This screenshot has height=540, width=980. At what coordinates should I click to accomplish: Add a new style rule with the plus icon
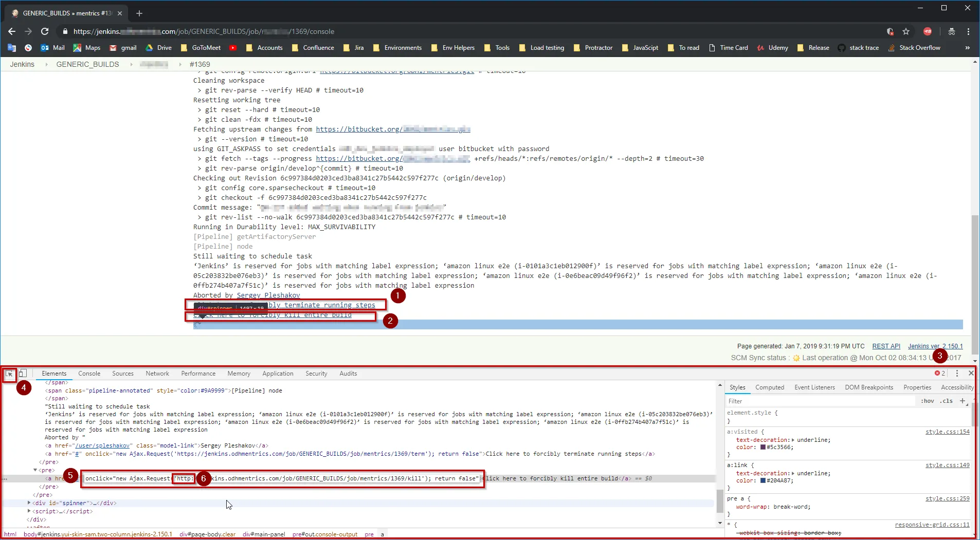coord(963,401)
